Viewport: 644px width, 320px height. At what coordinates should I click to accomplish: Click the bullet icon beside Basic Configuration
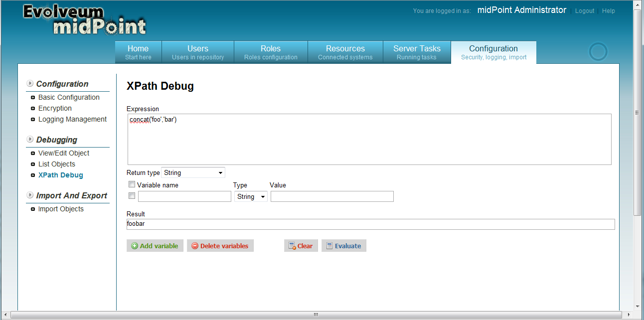pos(32,97)
